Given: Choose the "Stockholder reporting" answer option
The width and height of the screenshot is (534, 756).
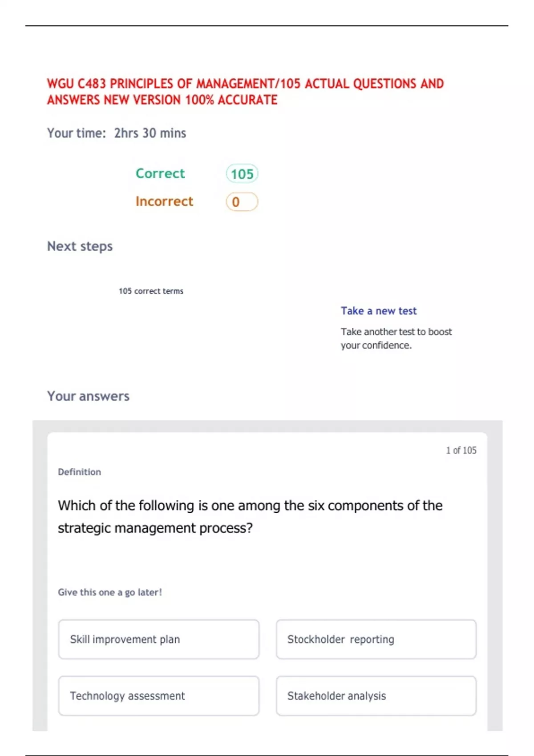Looking at the screenshot, I should (x=376, y=639).
